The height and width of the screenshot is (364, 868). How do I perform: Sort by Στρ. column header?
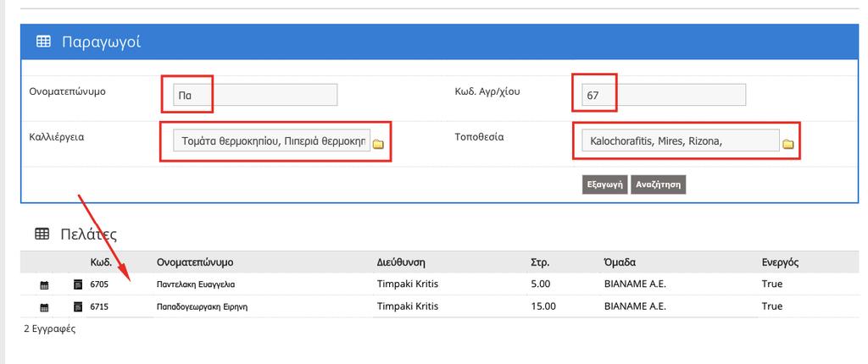(x=540, y=262)
